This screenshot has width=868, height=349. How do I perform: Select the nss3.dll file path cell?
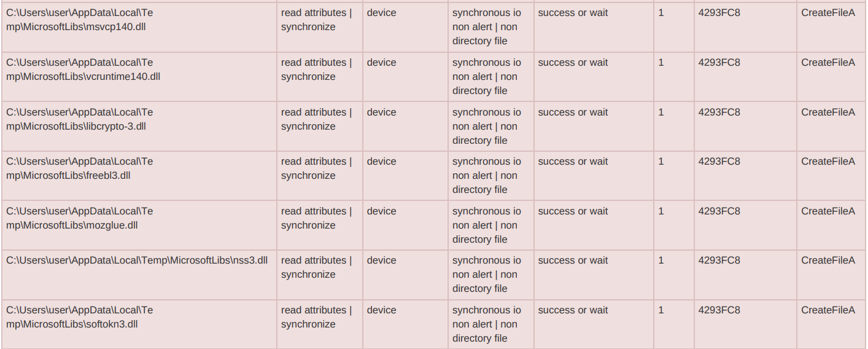coord(137,261)
